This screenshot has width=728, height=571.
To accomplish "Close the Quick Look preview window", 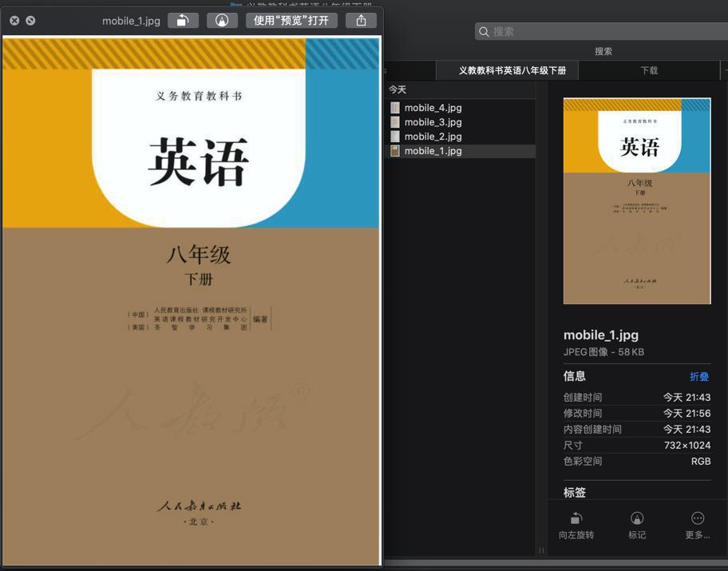I will point(14,21).
